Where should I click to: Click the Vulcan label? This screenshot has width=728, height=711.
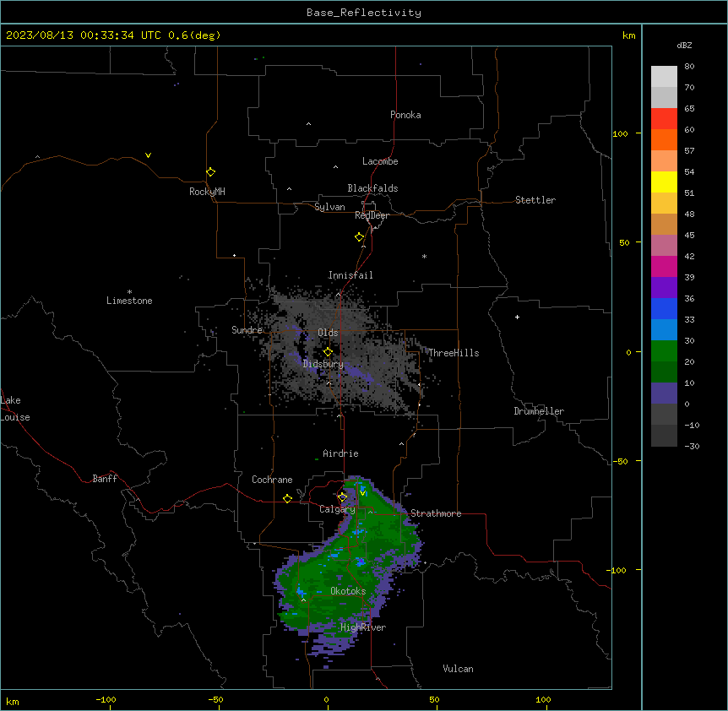[x=458, y=669]
